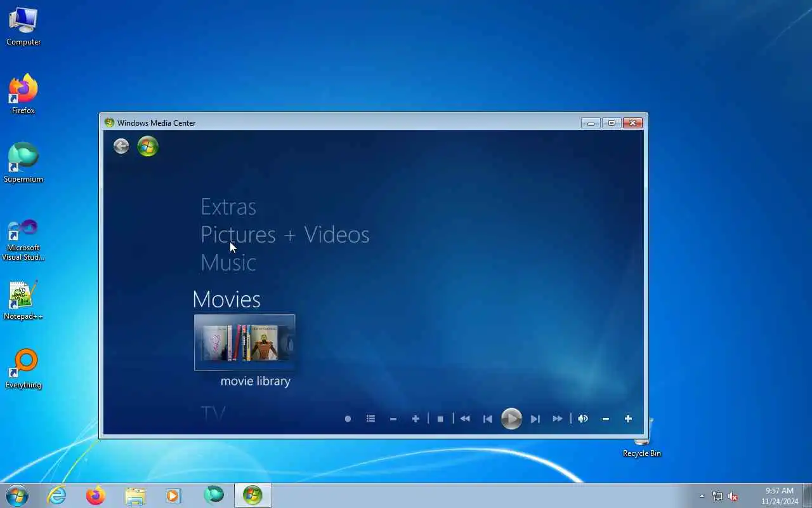Open the Extras menu category
Image resolution: width=812 pixels, height=508 pixels.
[228, 207]
